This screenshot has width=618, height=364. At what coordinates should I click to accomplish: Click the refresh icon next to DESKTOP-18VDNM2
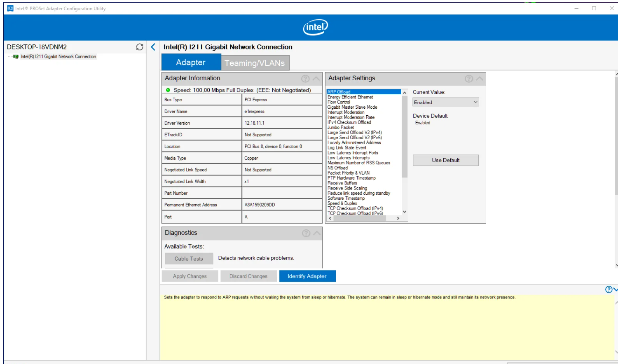click(140, 47)
